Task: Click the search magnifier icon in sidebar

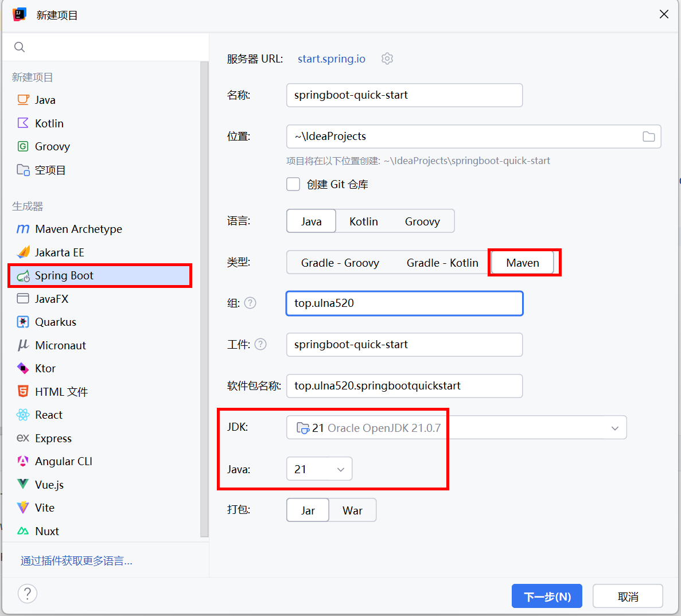Action: 20,47
